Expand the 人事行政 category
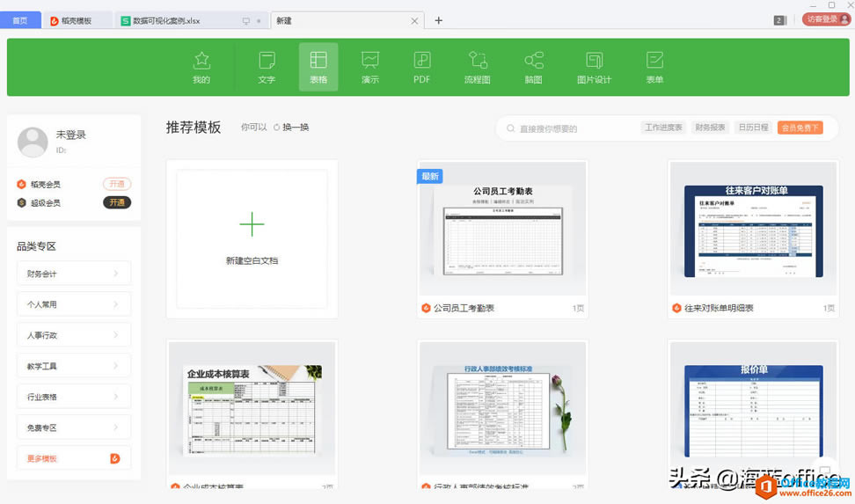Image resolution: width=855 pixels, height=504 pixels. tap(74, 335)
